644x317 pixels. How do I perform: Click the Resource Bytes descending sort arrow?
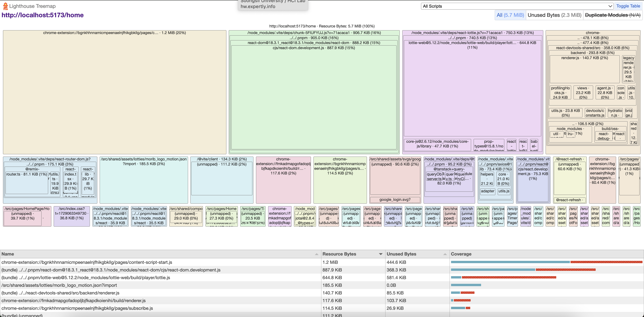[x=381, y=254]
